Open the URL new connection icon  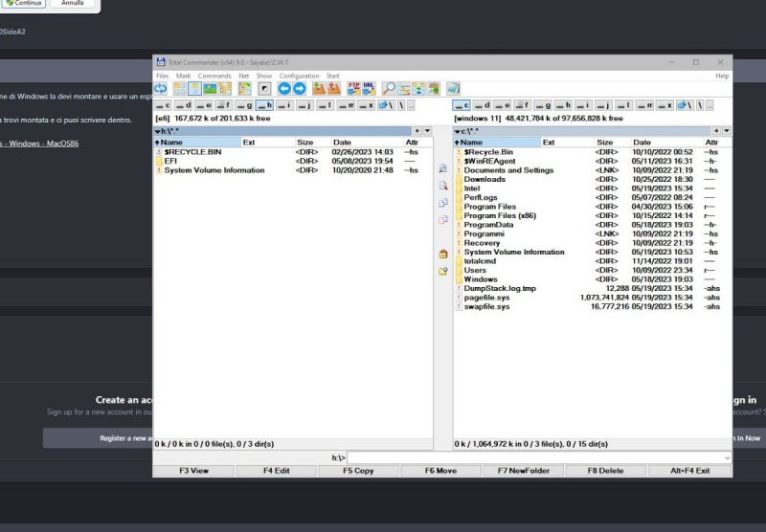[x=369, y=89]
